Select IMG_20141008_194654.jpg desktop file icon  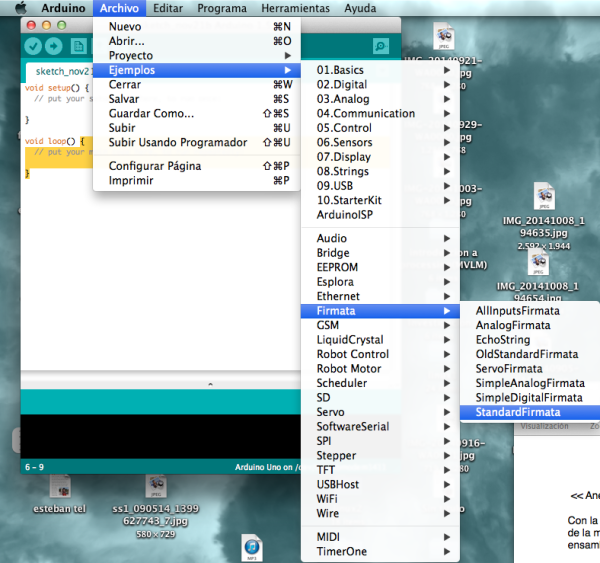pos(538,263)
